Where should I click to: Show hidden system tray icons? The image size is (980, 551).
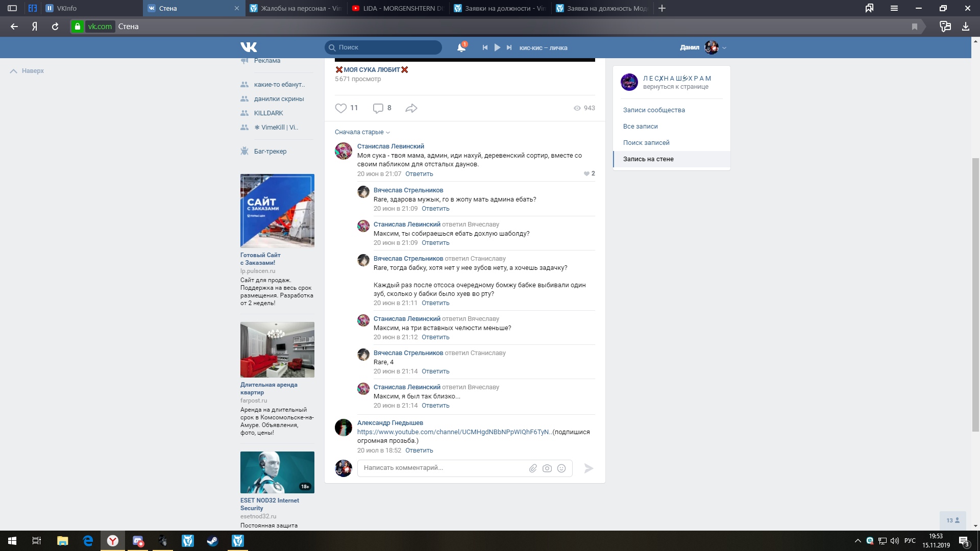(857, 541)
